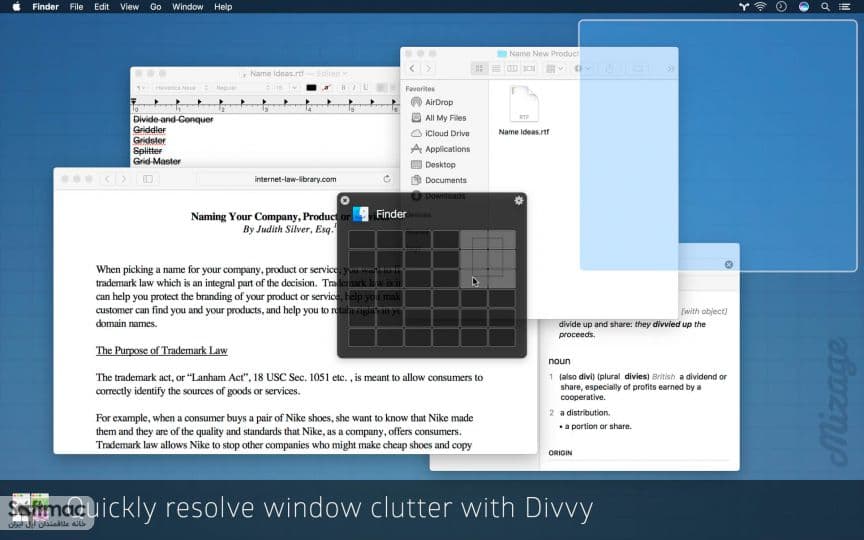
Task: Open the View menu
Action: 129,7
